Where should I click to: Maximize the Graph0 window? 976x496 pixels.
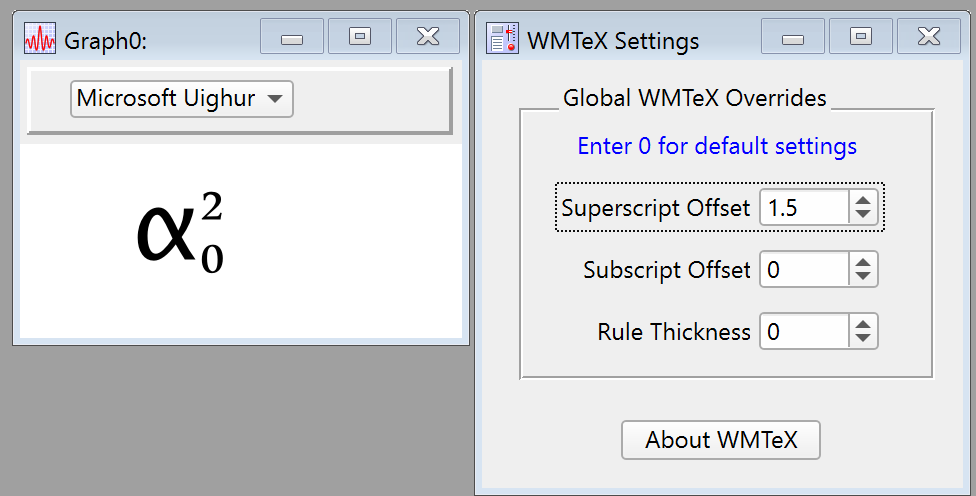tap(359, 37)
